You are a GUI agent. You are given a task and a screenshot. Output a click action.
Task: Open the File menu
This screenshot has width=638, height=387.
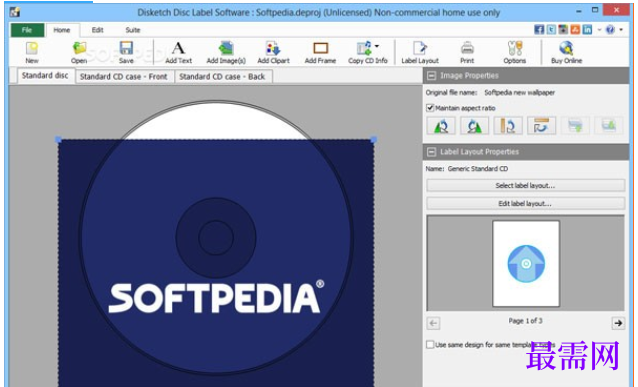click(x=27, y=30)
